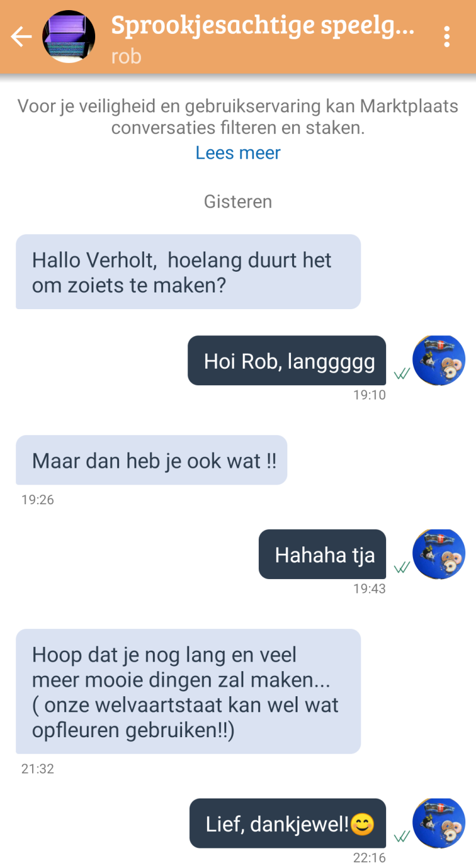Tap the smiley emoji in last message
The image size is (476, 868).
(x=362, y=824)
